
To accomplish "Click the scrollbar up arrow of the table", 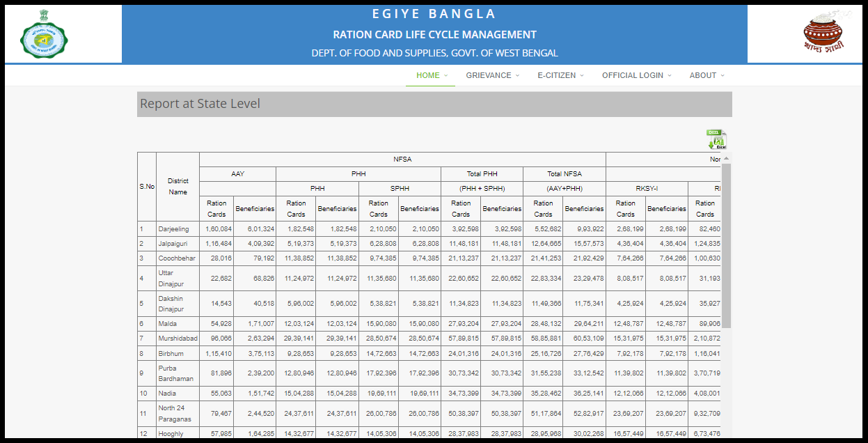I will [726, 158].
